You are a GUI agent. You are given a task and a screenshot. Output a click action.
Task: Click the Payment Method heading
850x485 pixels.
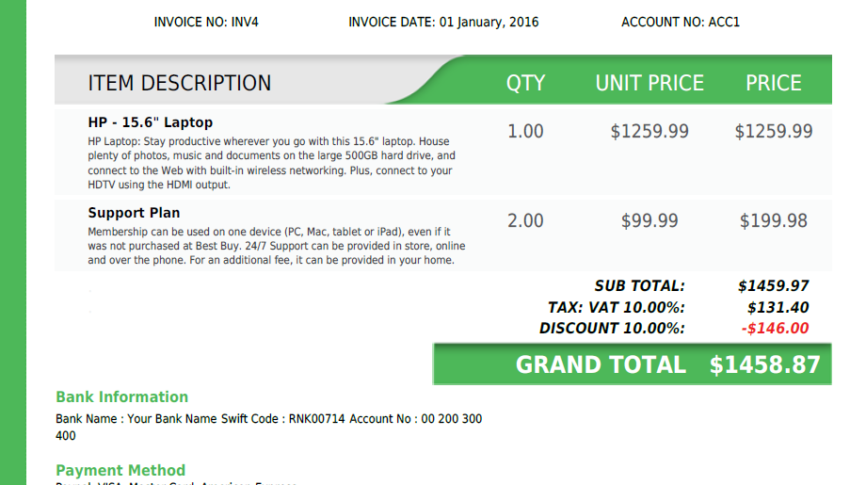(x=120, y=470)
